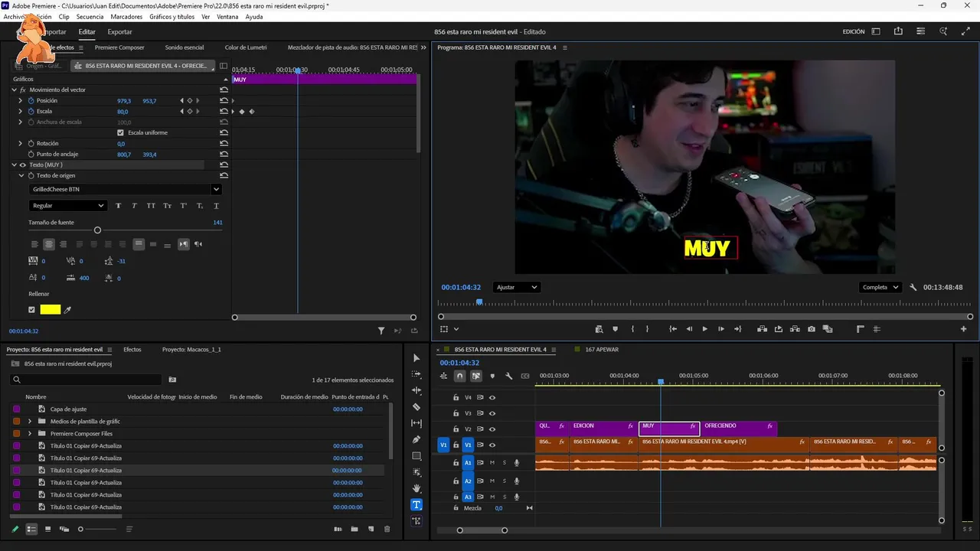Screen dimensions: 980x551
Task: Expand the Premiere Composer Files folder
Action: 30,433
